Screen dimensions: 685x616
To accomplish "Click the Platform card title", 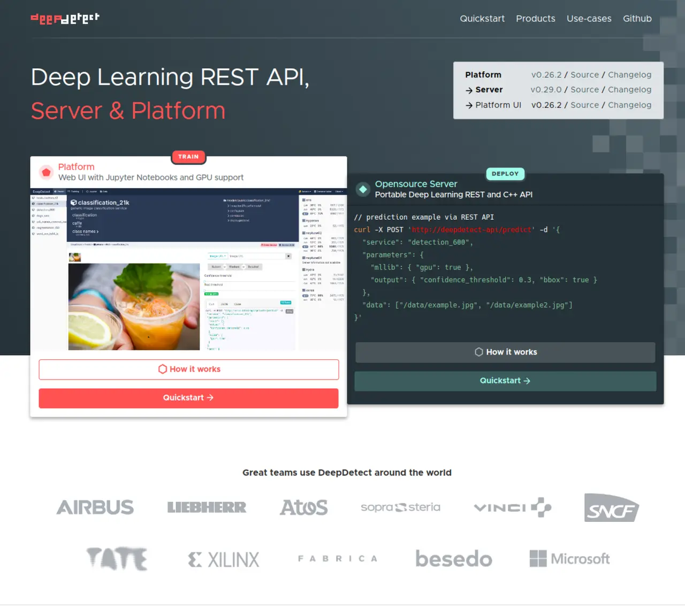I will (76, 167).
